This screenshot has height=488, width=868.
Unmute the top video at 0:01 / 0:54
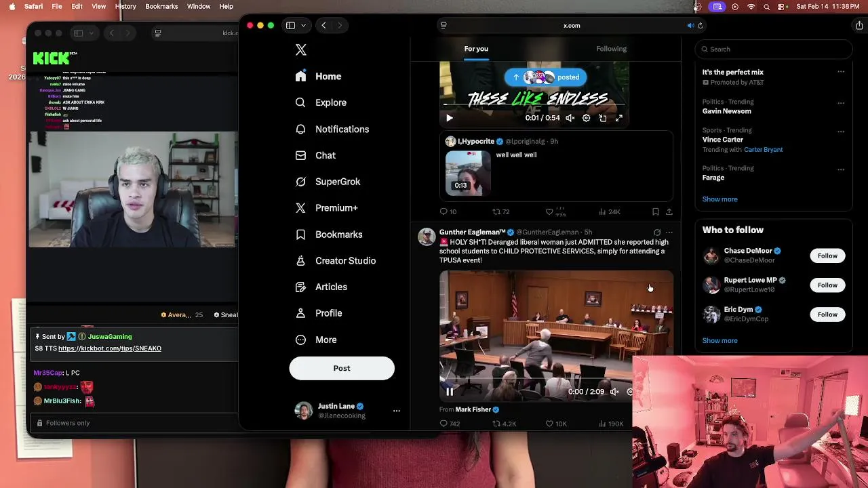[570, 118]
